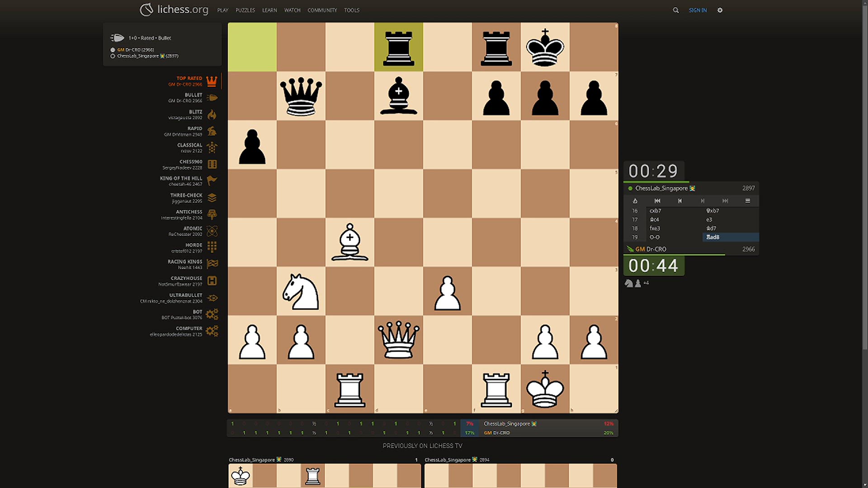Click the SIGN IN link
The width and height of the screenshot is (868, 488).
click(x=698, y=10)
